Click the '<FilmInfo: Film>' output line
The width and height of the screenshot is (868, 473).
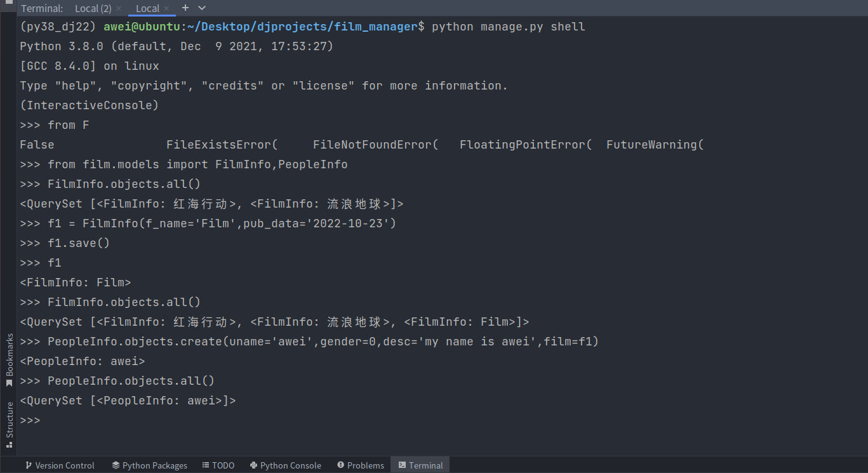[76, 283]
